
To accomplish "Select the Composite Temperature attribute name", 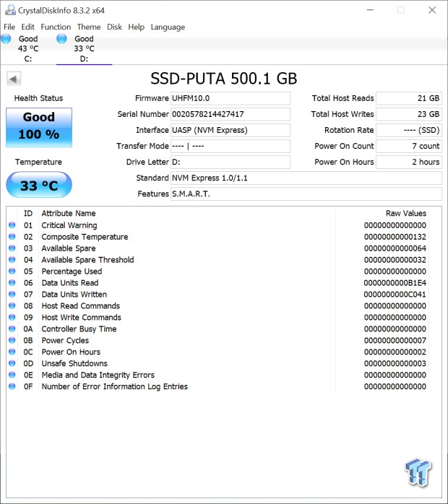I will 85,237.
